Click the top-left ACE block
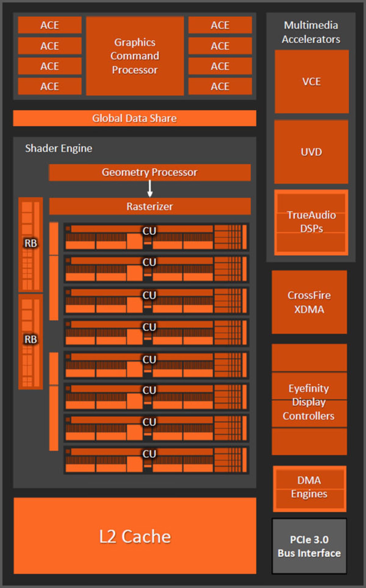The image size is (366, 588). point(50,25)
